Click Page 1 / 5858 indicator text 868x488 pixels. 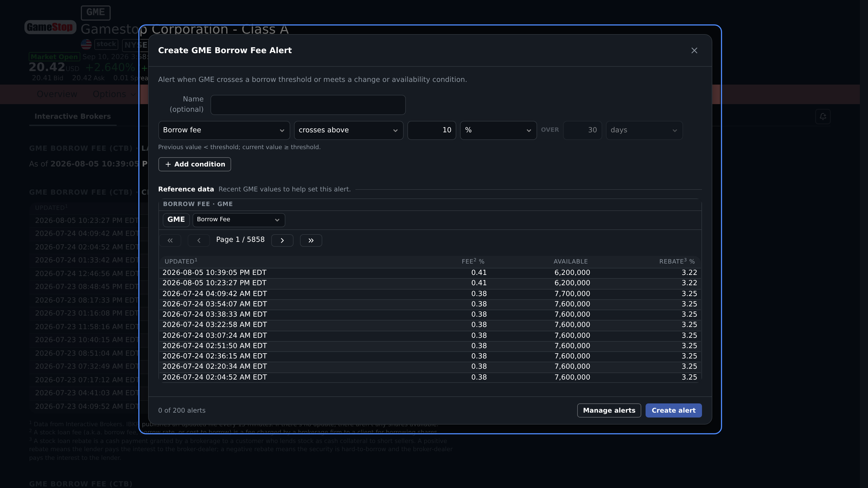[240, 240]
